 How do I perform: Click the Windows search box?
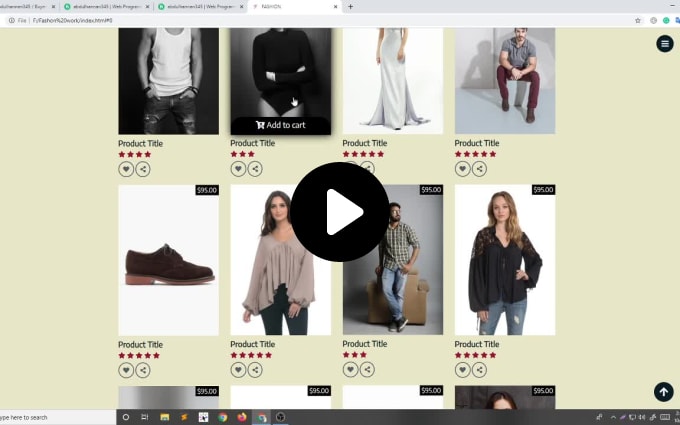pos(58,417)
